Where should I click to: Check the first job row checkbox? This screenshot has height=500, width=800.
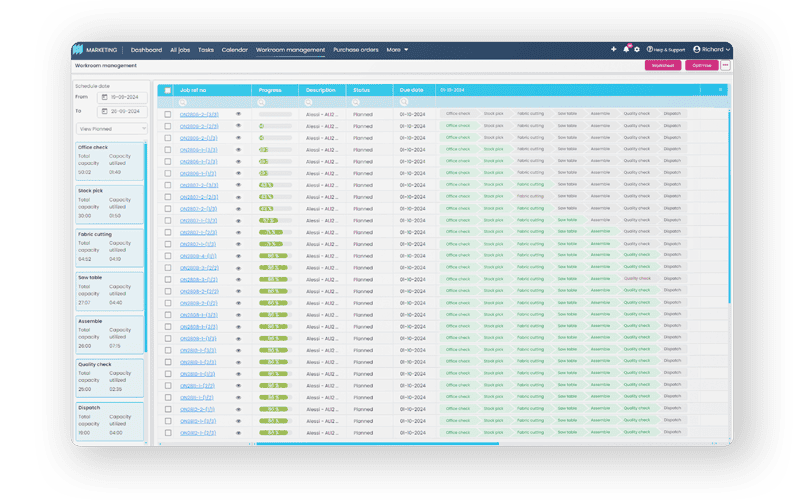(x=168, y=114)
